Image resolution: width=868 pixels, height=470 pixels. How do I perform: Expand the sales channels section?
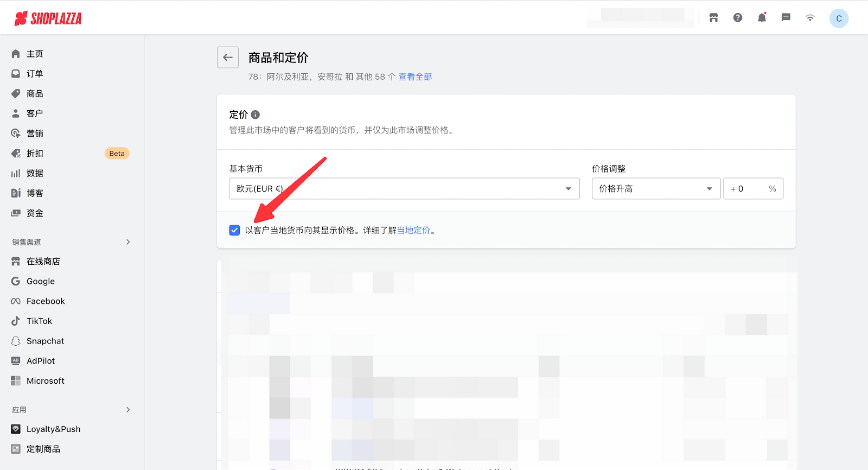point(128,242)
